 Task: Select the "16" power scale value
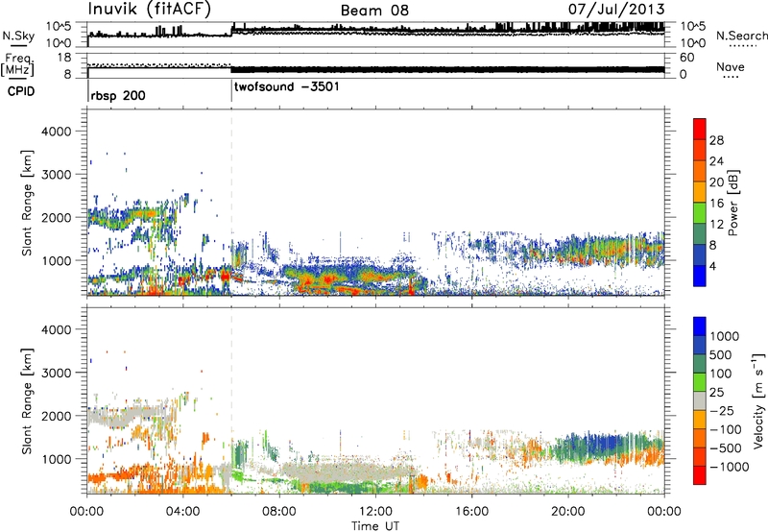(716, 204)
